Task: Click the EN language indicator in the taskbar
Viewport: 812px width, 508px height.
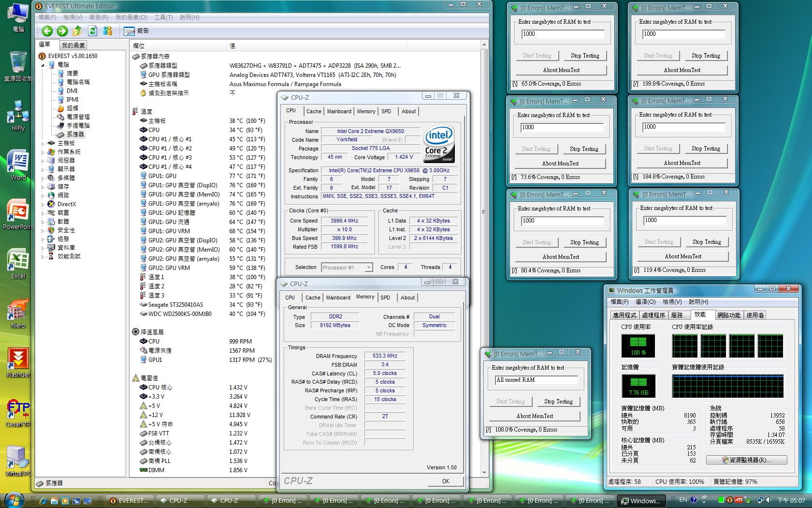Action: 683,500
